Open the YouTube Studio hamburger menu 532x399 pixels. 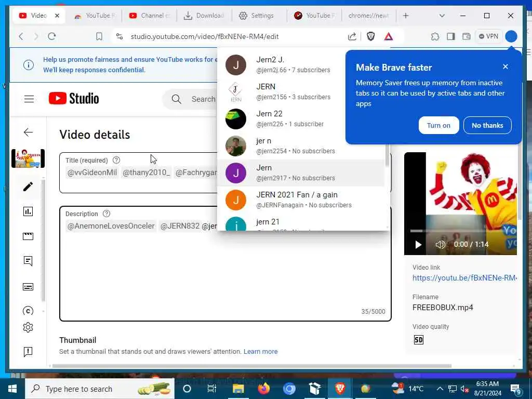tap(29, 99)
